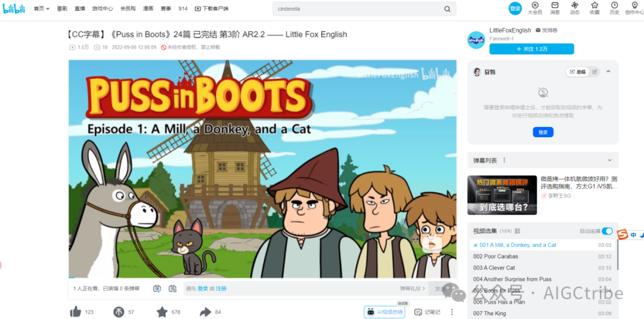Click LittleFoxEnglish channel avatar
644x319 pixels.
click(476, 40)
